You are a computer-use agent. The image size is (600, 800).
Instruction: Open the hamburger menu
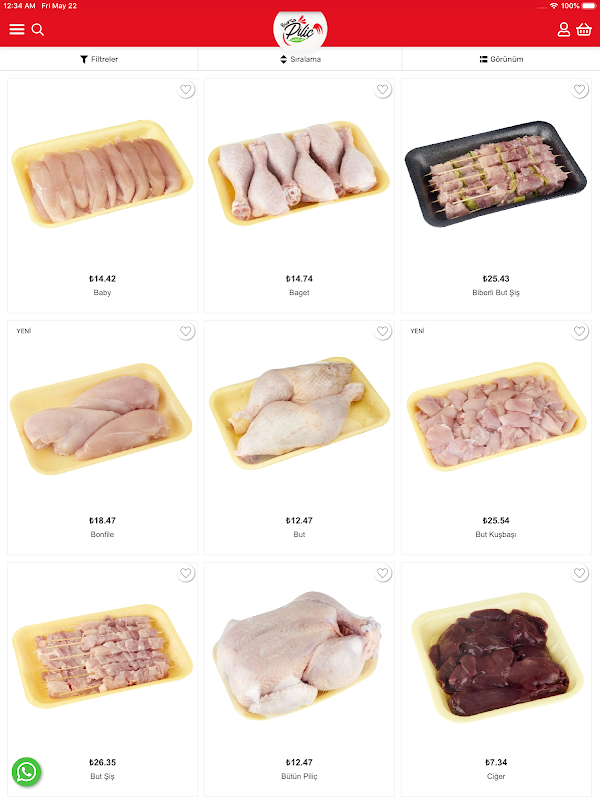pos(17,30)
